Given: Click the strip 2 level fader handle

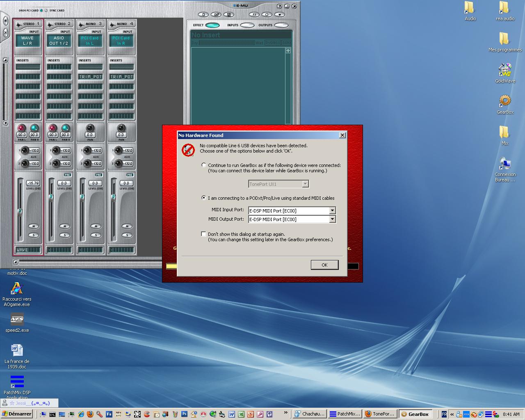Looking at the screenshot, I should pyautogui.click(x=51, y=197).
